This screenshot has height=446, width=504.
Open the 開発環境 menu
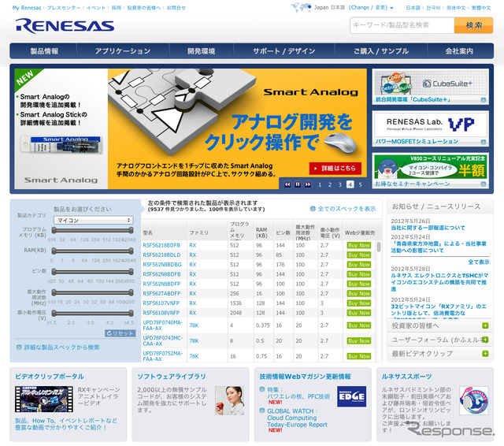point(202,51)
